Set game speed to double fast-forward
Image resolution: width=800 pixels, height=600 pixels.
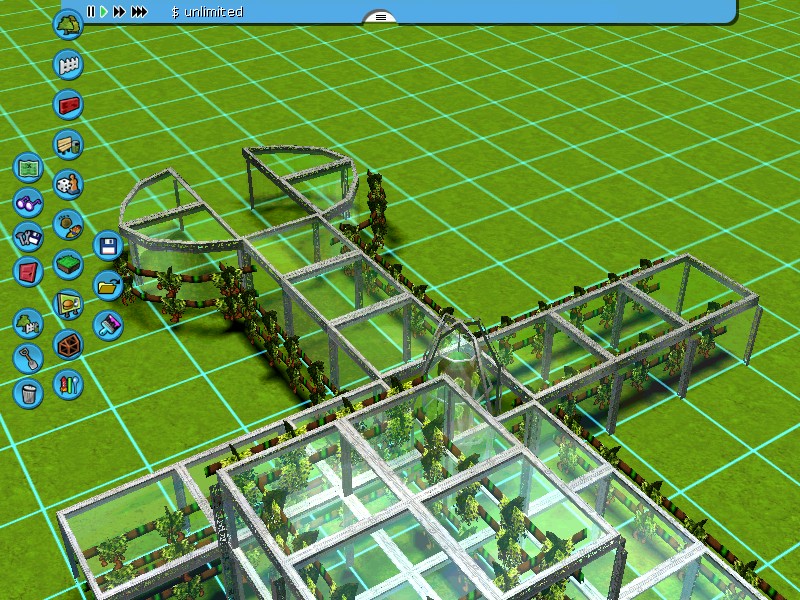tap(119, 12)
